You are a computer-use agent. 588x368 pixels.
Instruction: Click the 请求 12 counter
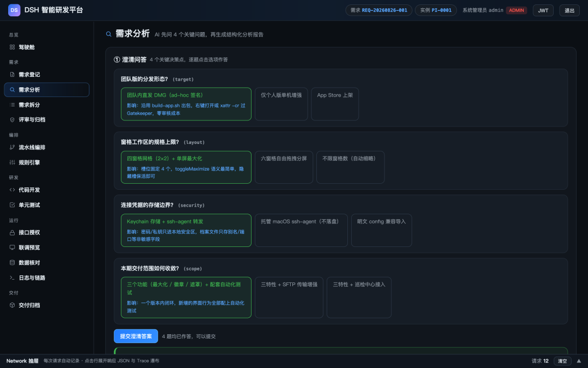pyautogui.click(x=540, y=361)
